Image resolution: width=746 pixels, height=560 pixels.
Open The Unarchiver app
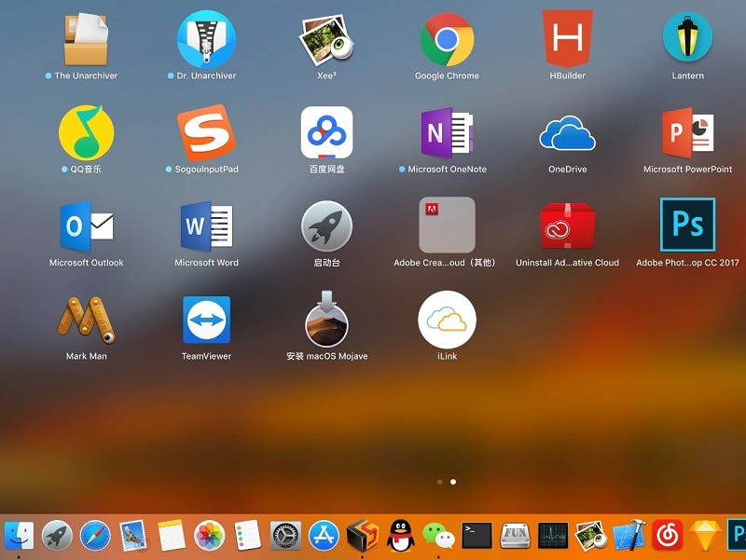click(86, 39)
